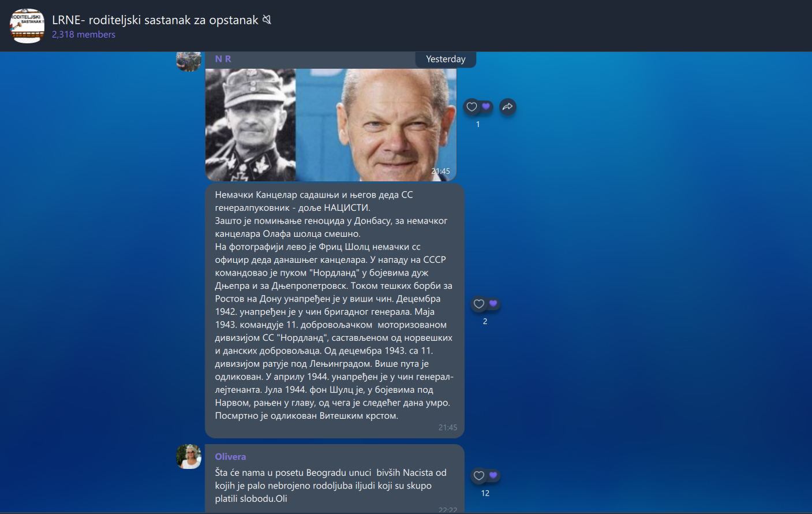Open sender name N R

(223, 59)
